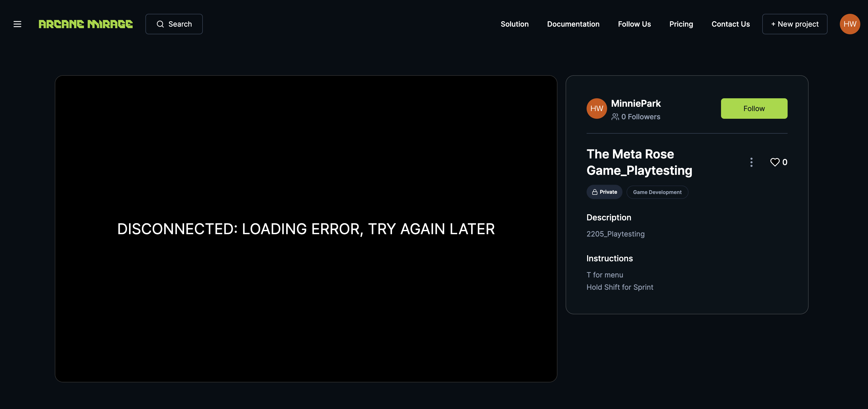Open the Documentation nav item

573,24
